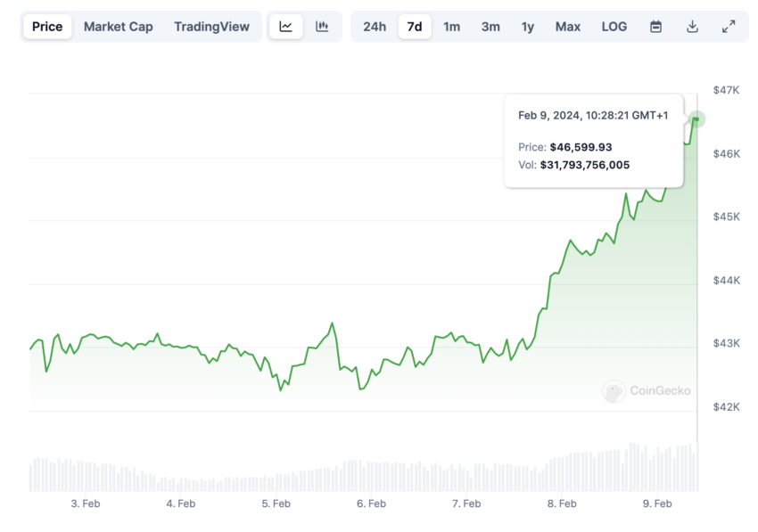Select the 24h time range
This screenshot has width=758, height=532.
[x=375, y=27]
